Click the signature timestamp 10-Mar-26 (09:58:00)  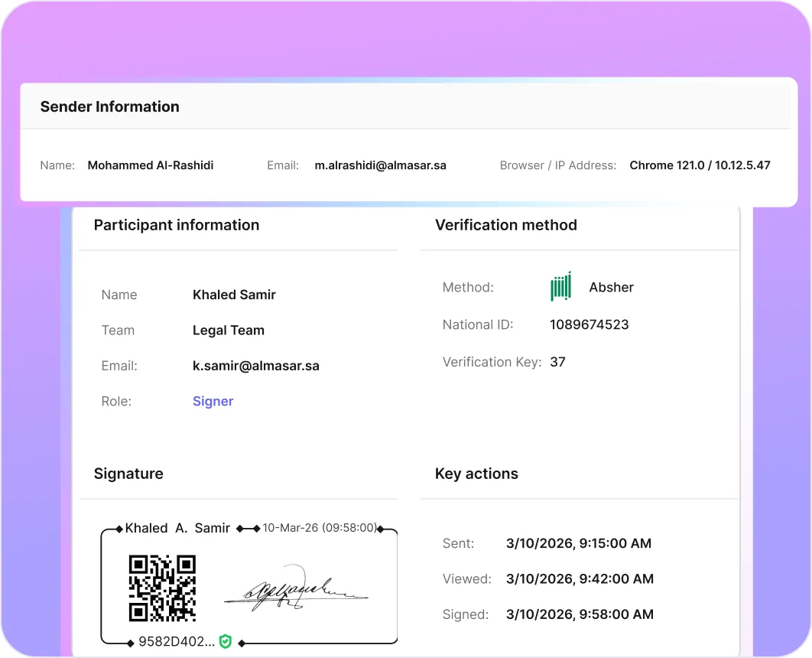[318, 527]
